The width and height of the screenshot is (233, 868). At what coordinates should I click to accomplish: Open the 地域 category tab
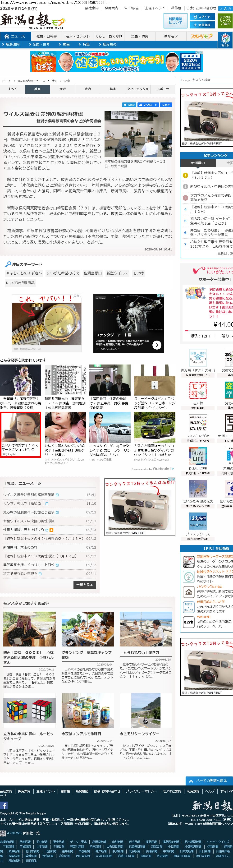63,89
